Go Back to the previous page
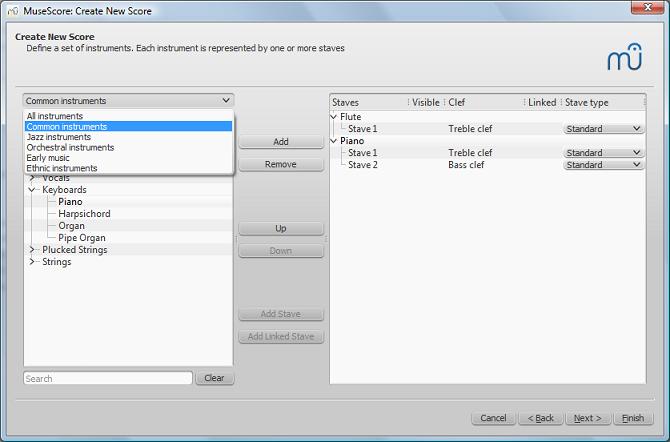Screen dimensions: 670x442 tap(541, 418)
